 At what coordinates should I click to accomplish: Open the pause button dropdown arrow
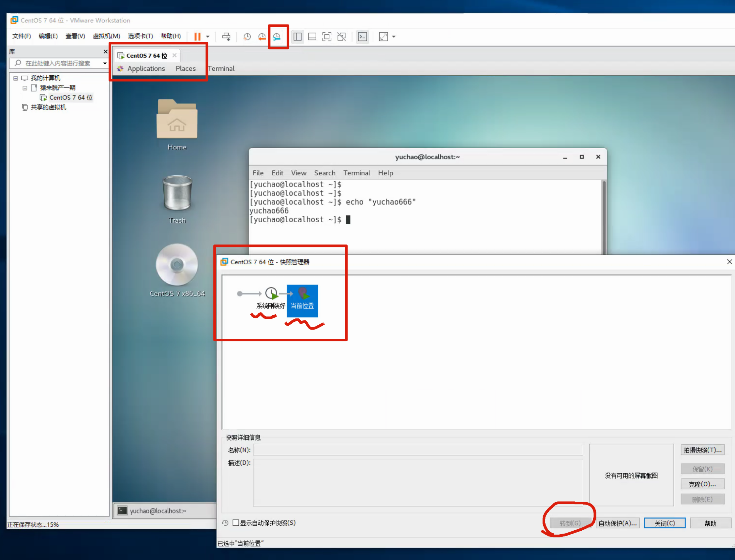[x=208, y=37]
